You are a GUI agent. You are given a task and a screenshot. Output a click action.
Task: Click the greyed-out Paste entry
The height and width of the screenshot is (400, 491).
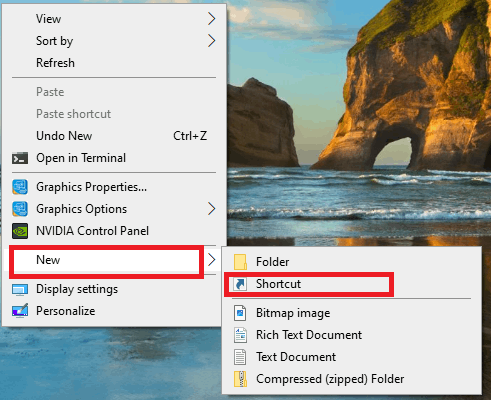(x=114, y=92)
